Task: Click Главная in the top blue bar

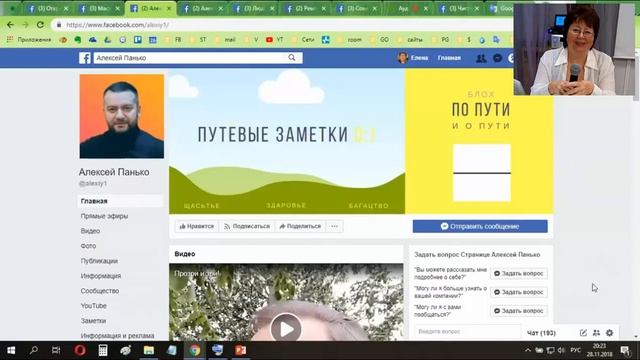Action: [449, 58]
